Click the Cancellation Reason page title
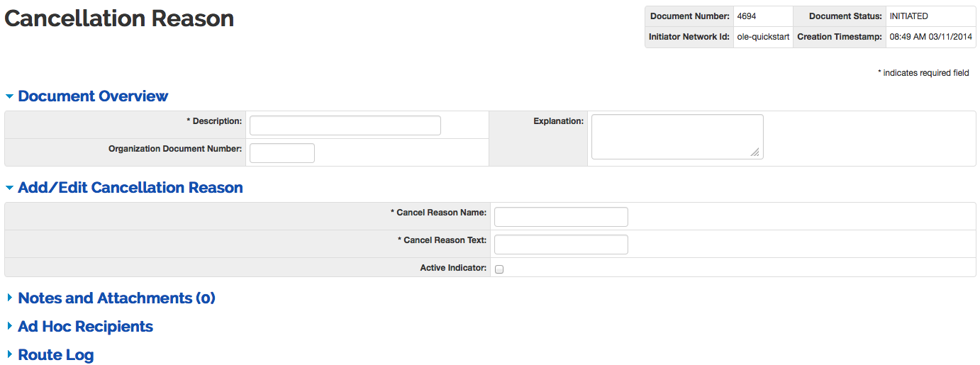The image size is (980, 365). [119, 18]
